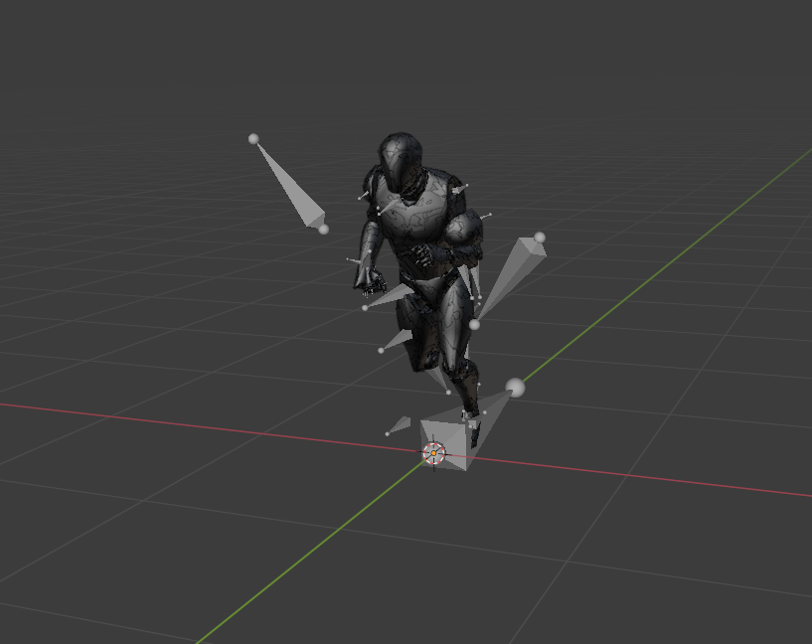Select the character's raised fist
Screen dimensions: 812x644
pos(423,253)
